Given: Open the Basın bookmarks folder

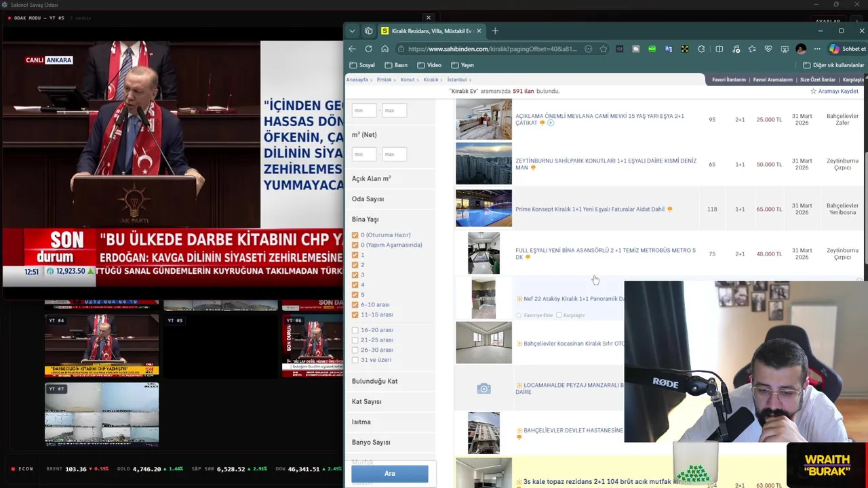Looking at the screenshot, I should coord(396,65).
